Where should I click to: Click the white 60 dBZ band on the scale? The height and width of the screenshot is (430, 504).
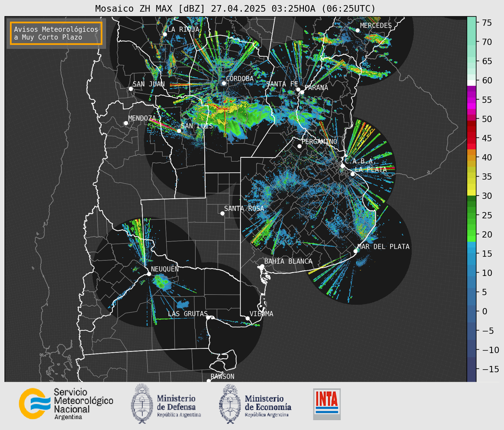point(471,83)
